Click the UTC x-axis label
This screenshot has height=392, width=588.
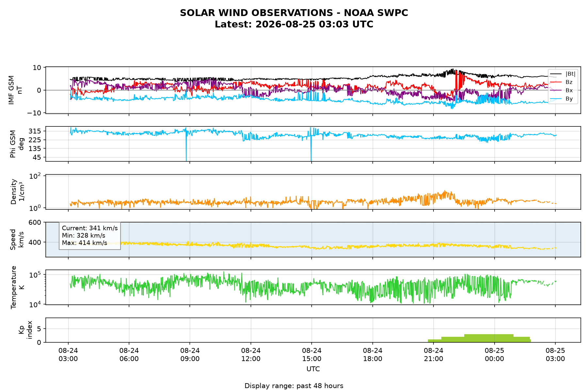click(x=313, y=369)
